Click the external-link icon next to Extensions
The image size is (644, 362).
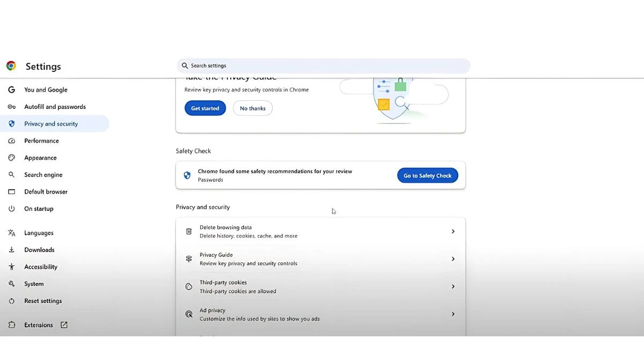point(64,325)
